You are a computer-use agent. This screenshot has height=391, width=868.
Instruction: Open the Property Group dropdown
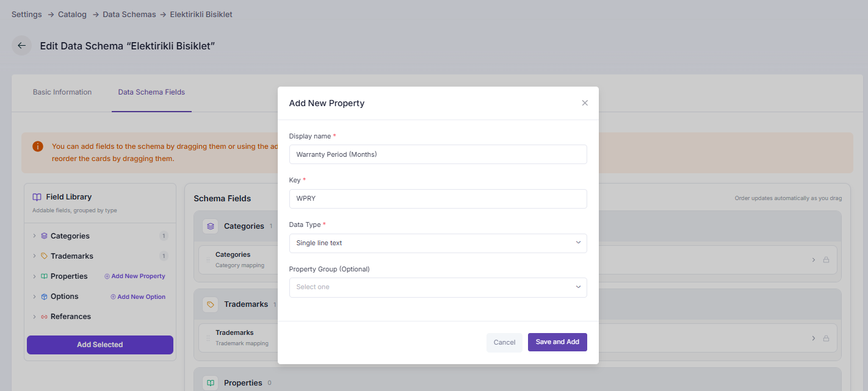(438, 287)
